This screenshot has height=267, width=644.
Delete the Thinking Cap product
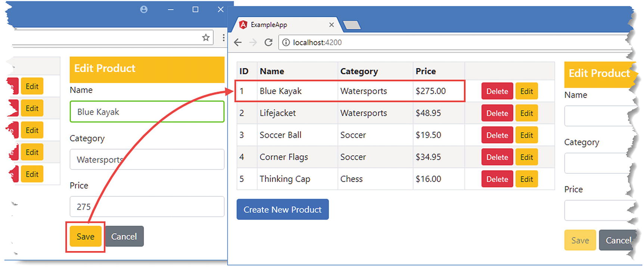(x=497, y=179)
